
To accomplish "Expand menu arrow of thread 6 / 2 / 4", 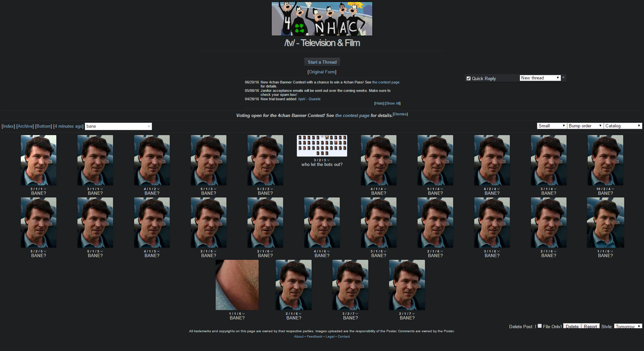I will [x=498, y=189].
